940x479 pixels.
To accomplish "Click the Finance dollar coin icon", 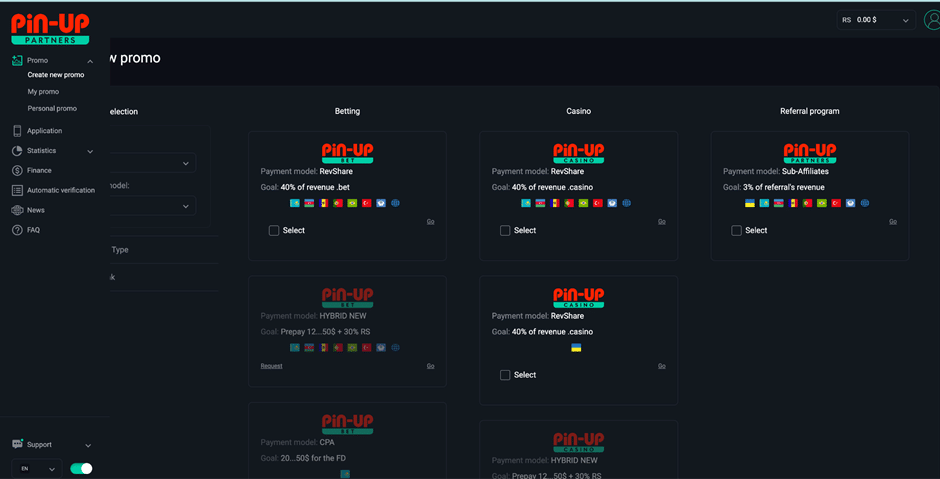I will click(17, 170).
